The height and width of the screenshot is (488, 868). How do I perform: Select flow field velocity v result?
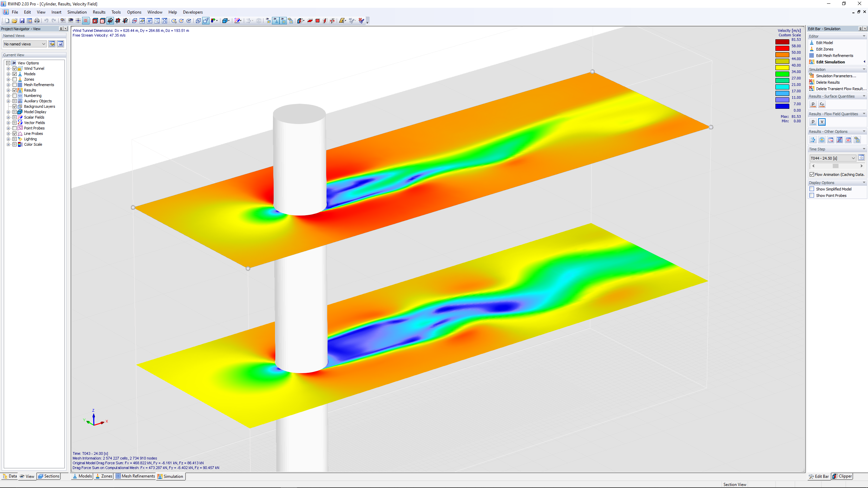coord(822,122)
